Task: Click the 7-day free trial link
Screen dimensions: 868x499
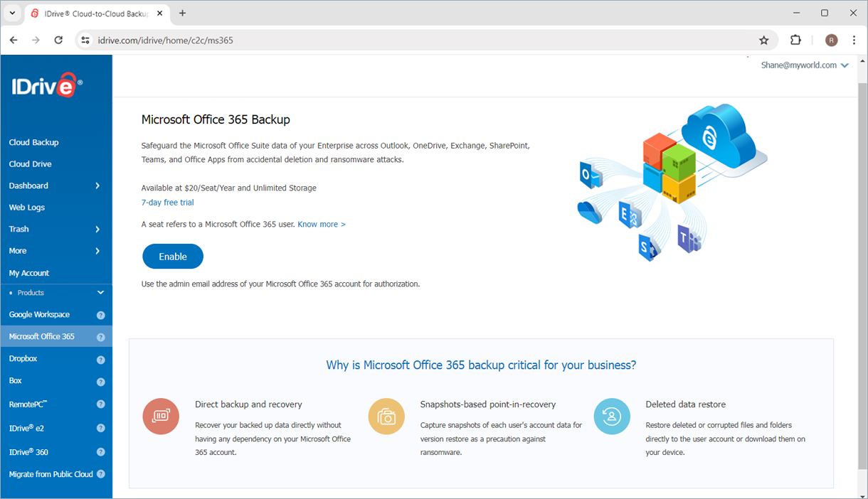Action: [168, 203]
